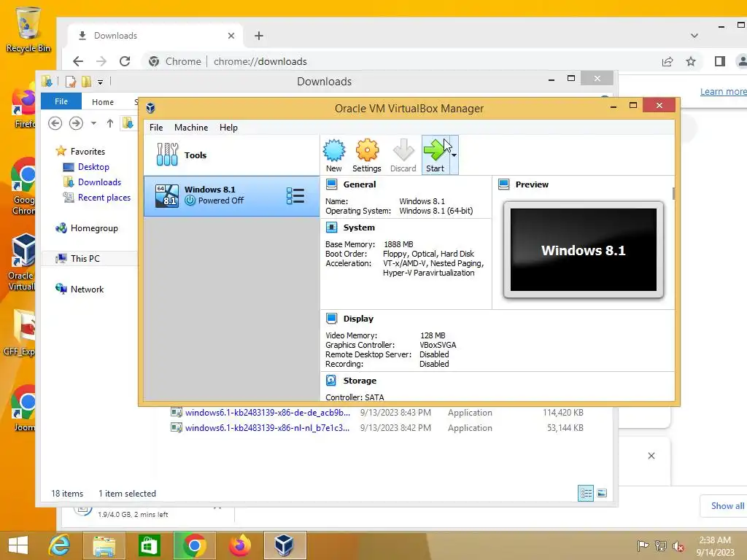Select file windows6.1-kb2483139-x86-nl-nl_b7e1c3
Image resolution: width=747 pixels, height=560 pixels.
[267, 427]
